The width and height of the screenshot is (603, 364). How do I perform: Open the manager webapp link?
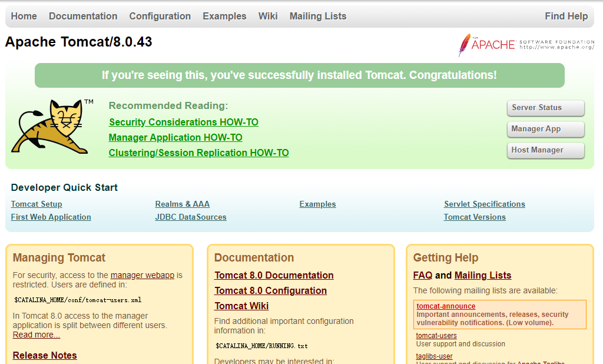coord(142,275)
